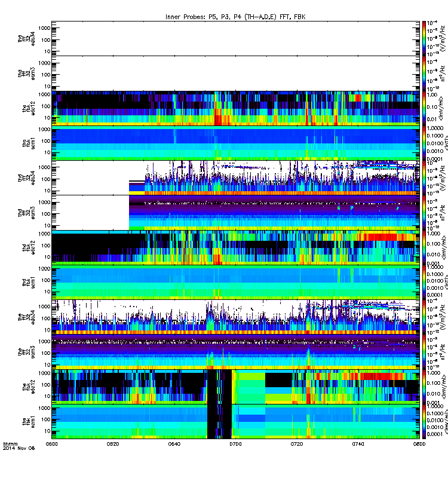Click the the fbk scm1 spectrogram panel
The width and height of the screenshot is (448, 478).
(x=235, y=422)
